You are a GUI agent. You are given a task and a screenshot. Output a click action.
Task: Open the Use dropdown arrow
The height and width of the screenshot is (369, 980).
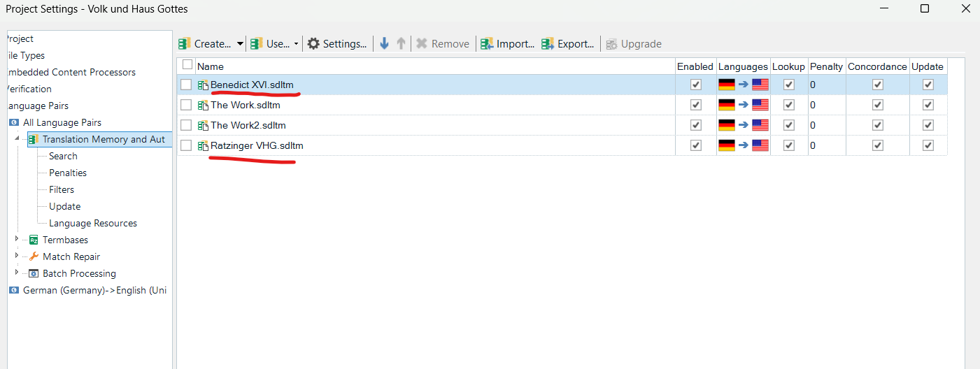click(x=296, y=43)
